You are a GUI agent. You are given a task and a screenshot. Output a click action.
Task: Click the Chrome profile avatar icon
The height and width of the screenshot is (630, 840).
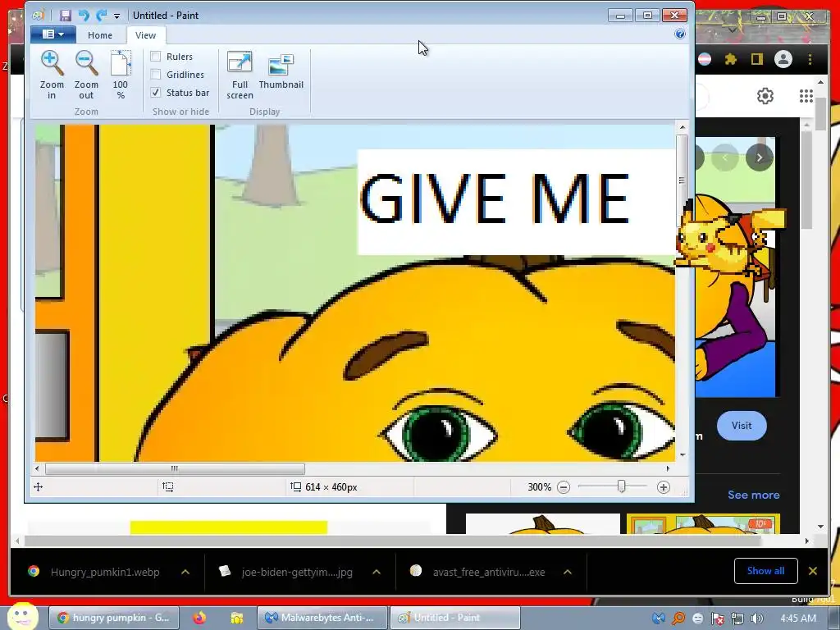(783, 59)
